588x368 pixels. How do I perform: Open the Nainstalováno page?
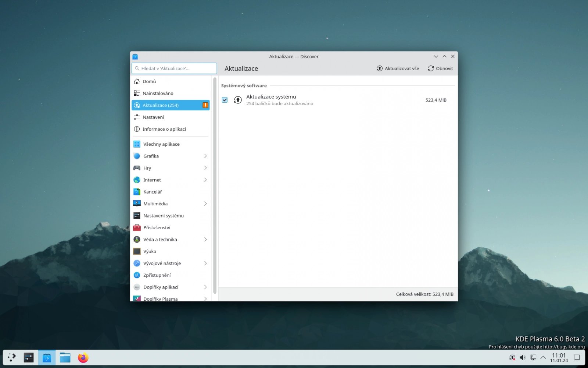click(x=171, y=93)
